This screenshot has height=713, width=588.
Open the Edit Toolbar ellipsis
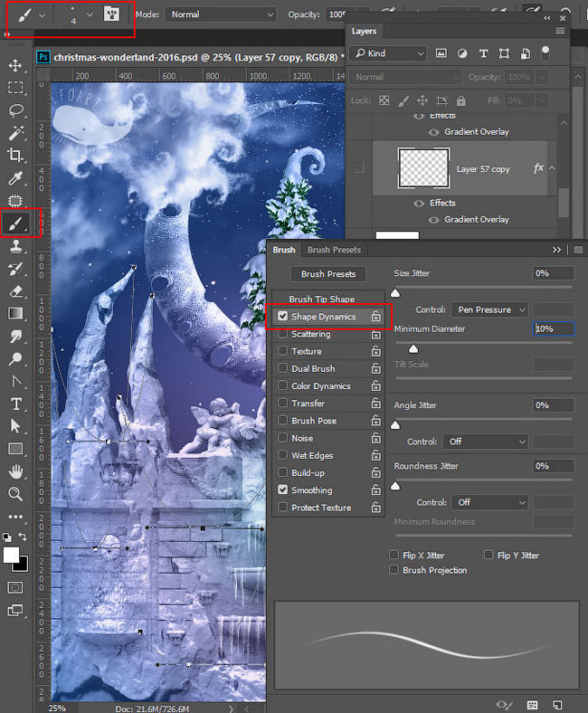click(x=15, y=517)
